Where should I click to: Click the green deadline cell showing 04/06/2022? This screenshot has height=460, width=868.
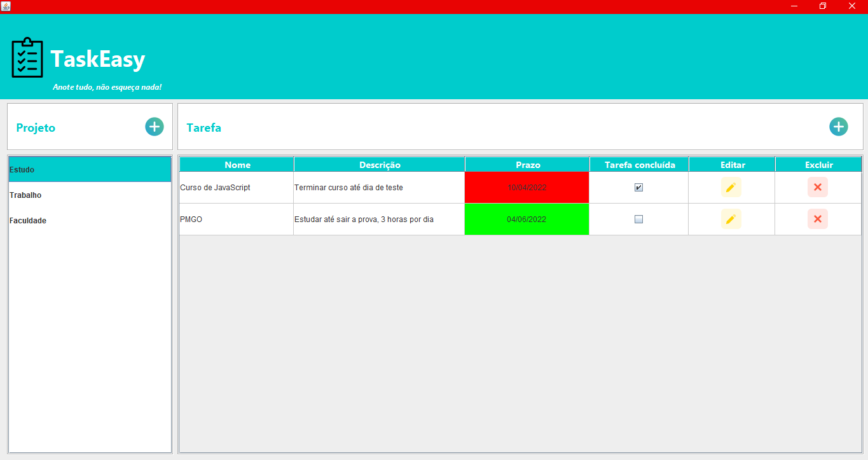click(527, 218)
